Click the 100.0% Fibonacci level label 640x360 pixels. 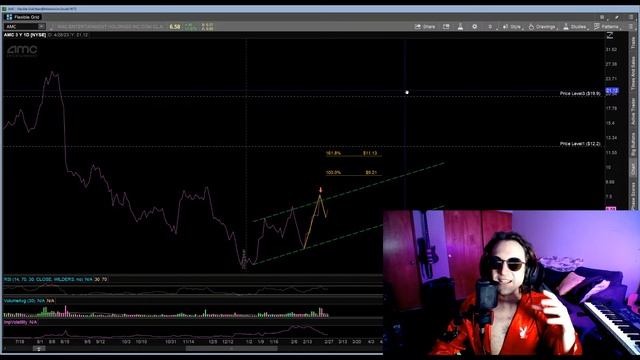(x=333, y=173)
